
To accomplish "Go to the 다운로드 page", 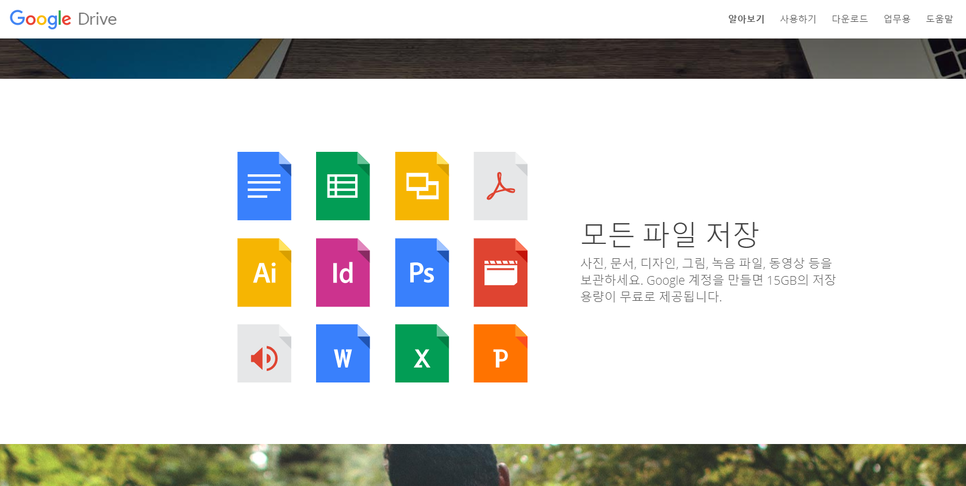I will [850, 19].
